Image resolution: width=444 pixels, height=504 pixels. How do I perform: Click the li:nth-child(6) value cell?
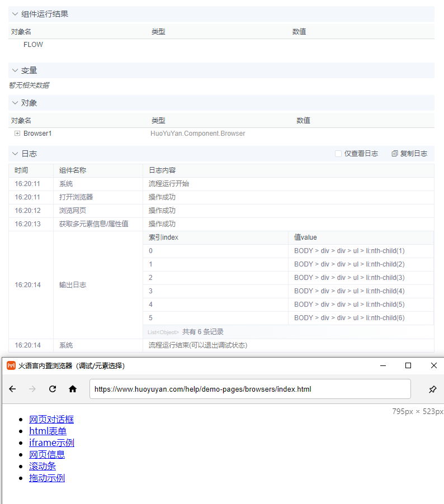[361, 317]
